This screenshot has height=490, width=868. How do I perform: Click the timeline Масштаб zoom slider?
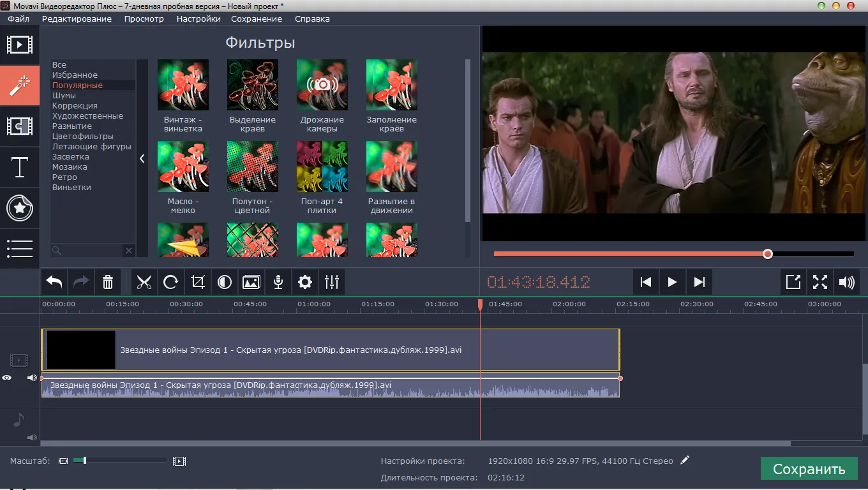120,461
